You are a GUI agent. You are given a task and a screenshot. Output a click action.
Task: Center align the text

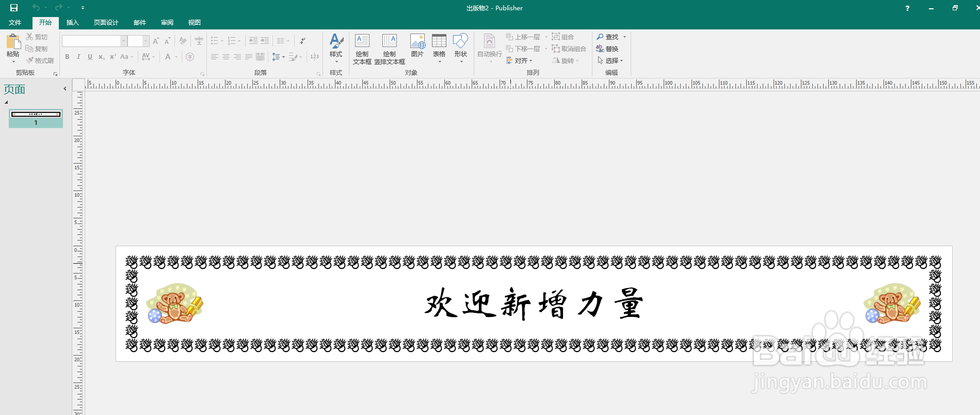(226, 57)
